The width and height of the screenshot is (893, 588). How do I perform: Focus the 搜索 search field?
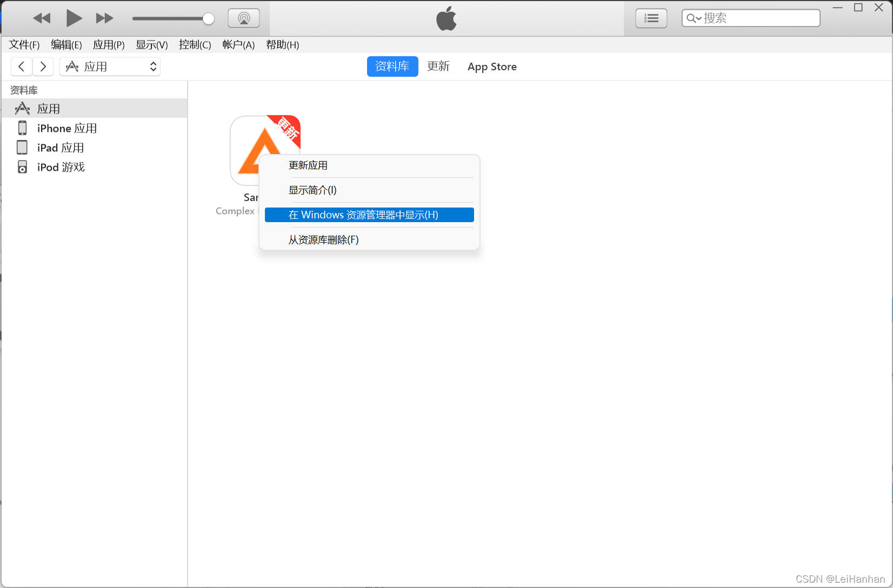click(x=751, y=18)
